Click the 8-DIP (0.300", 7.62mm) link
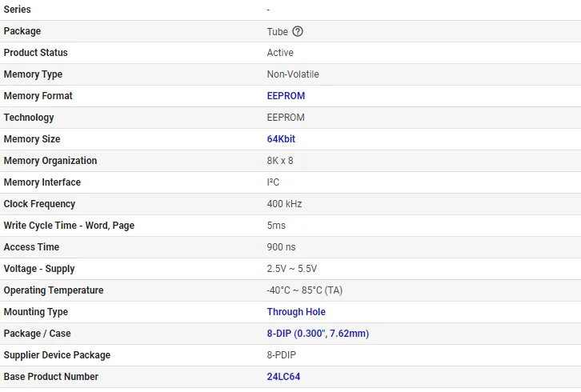 click(x=318, y=334)
